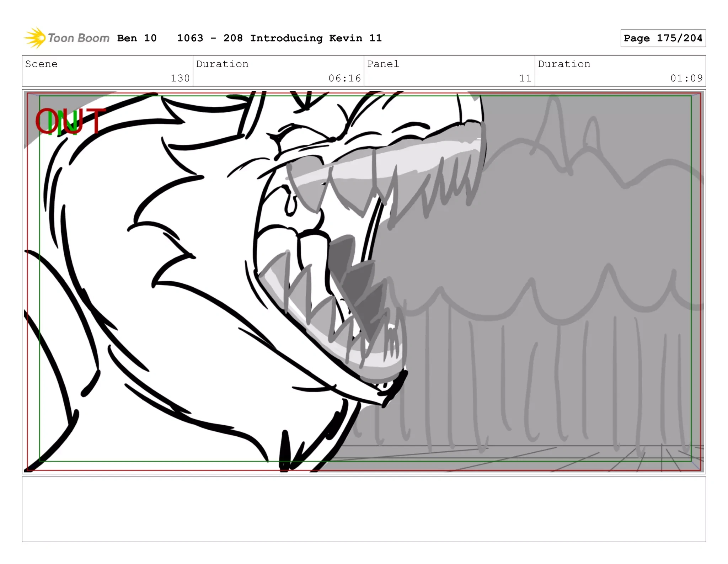The image size is (728, 564).
Task: Click scene duration value 06:16
Action: [x=344, y=78]
